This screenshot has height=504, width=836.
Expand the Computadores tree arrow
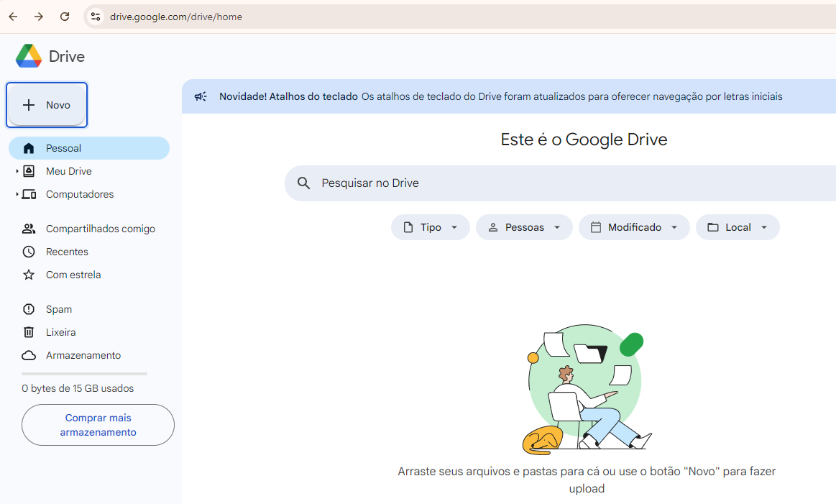point(17,194)
